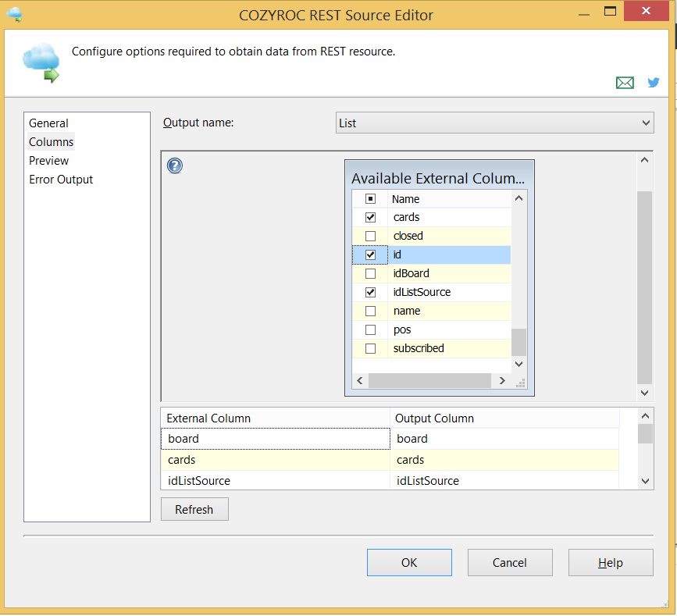
Task: Open Help from the bottom button
Action: [611, 562]
